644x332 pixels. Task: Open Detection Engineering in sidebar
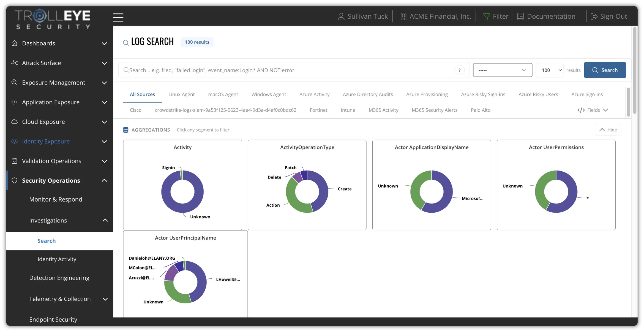(x=59, y=278)
